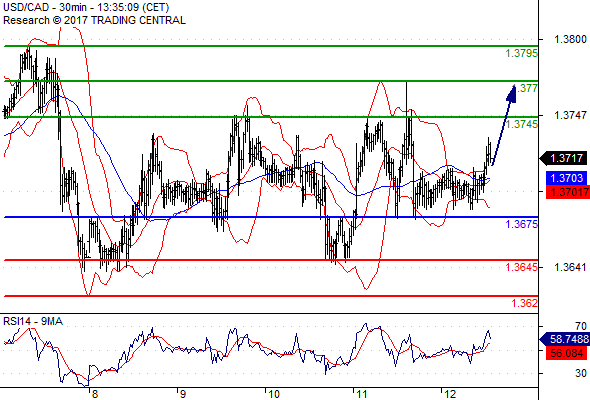Click the date 11 on the time axis
Image resolution: width=590 pixels, height=400 pixels.
362,394
